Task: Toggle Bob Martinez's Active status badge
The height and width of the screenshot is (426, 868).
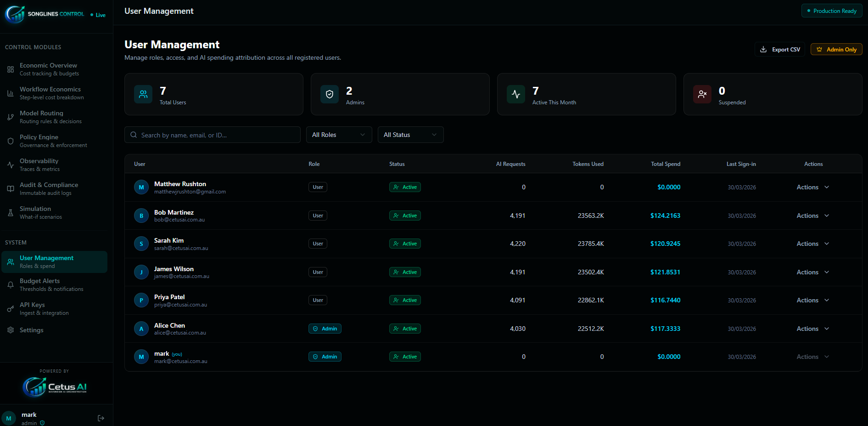Action: click(x=405, y=215)
